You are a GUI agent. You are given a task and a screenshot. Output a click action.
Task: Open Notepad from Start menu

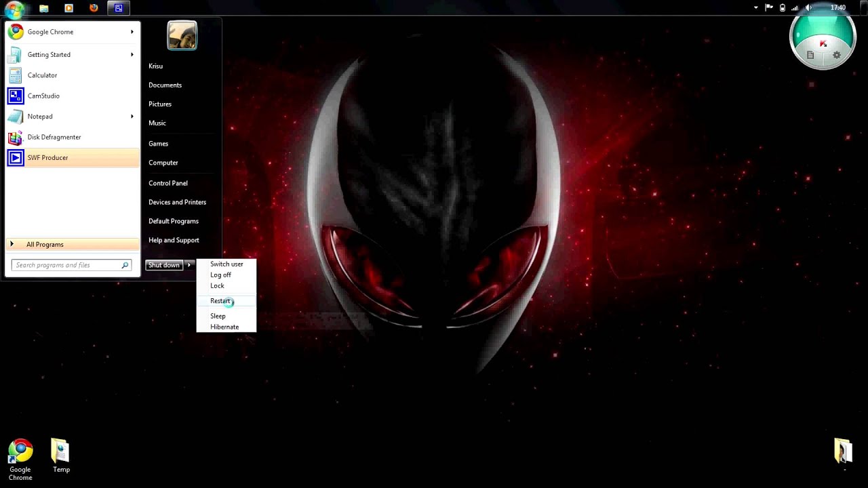tap(73, 117)
